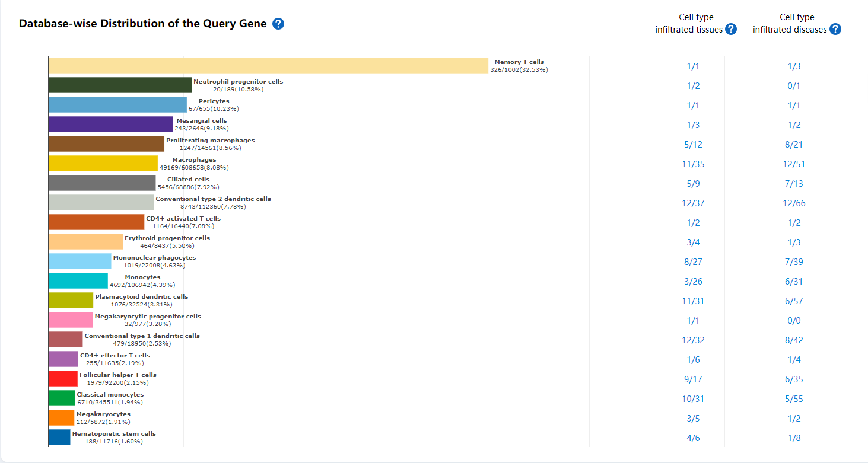This screenshot has width=868, height=463.
Task: Click Mononuclear phagocytes tissues link 8/27
Action: click(693, 262)
